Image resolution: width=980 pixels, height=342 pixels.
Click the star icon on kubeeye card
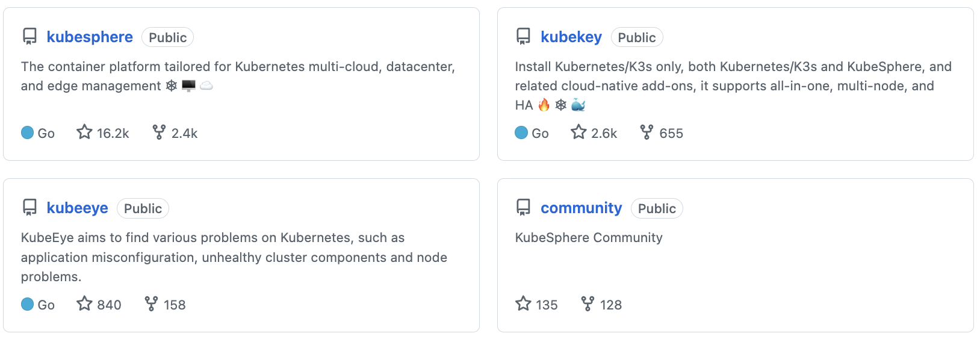84,303
